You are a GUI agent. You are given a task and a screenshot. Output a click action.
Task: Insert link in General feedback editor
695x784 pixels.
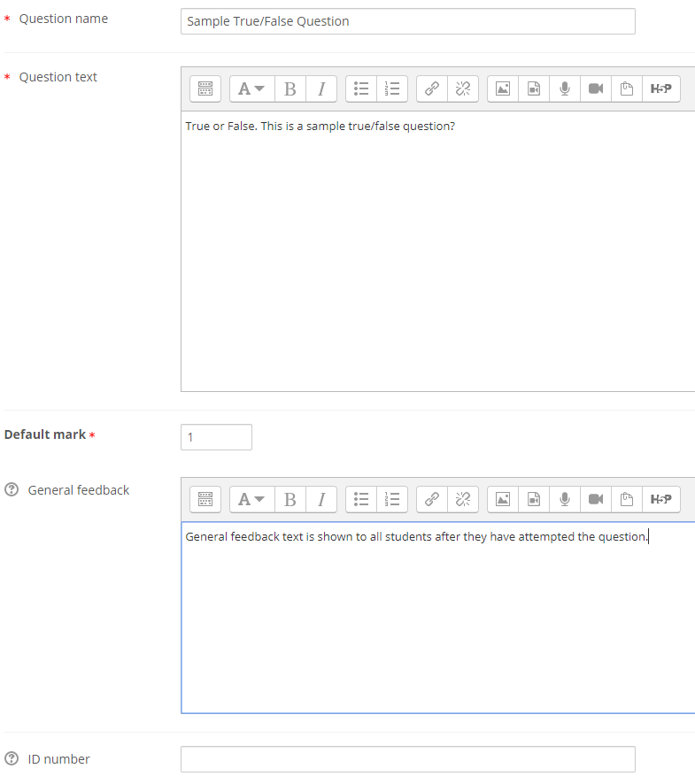click(432, 499)
